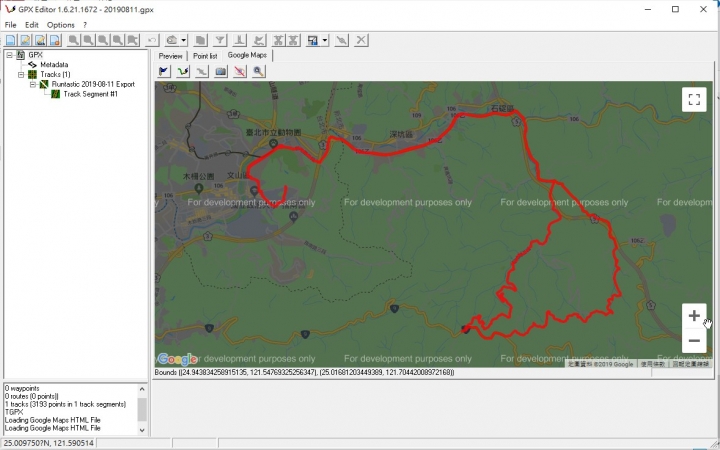Click the Save file icon with red mark
This screenshot has height=450, width=720.
pyautogui.click(x=56, y=40)
